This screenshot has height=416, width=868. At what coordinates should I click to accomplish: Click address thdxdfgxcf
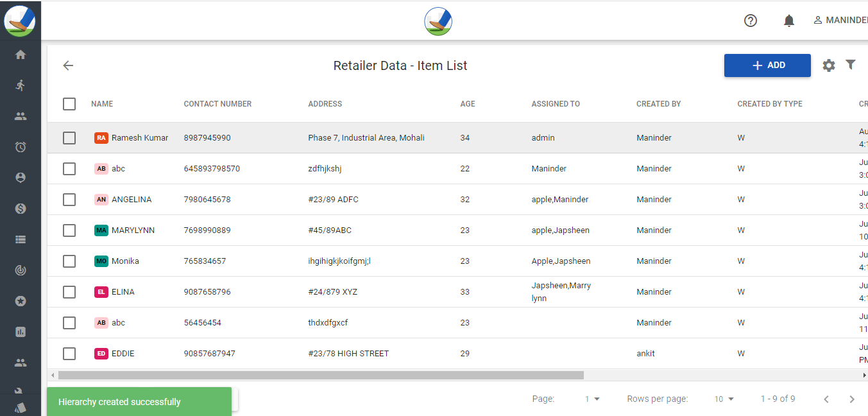[328, 323]
